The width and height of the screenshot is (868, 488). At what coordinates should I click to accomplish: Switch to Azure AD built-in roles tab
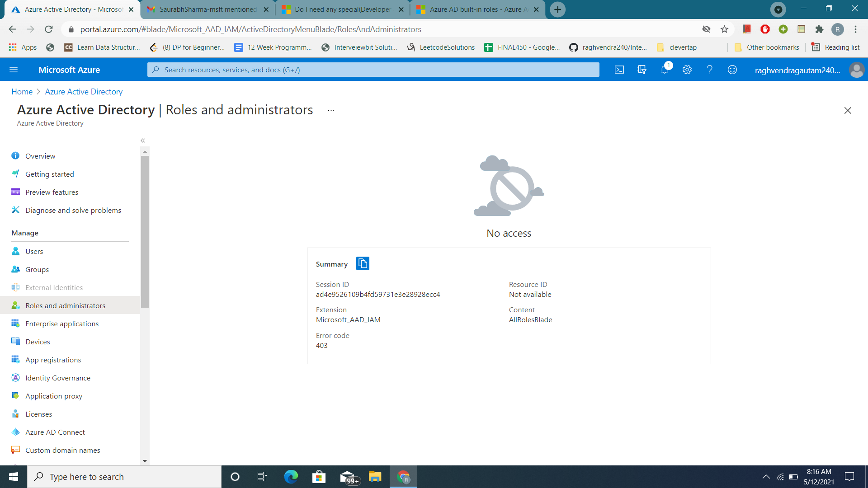tap(477, 9)
